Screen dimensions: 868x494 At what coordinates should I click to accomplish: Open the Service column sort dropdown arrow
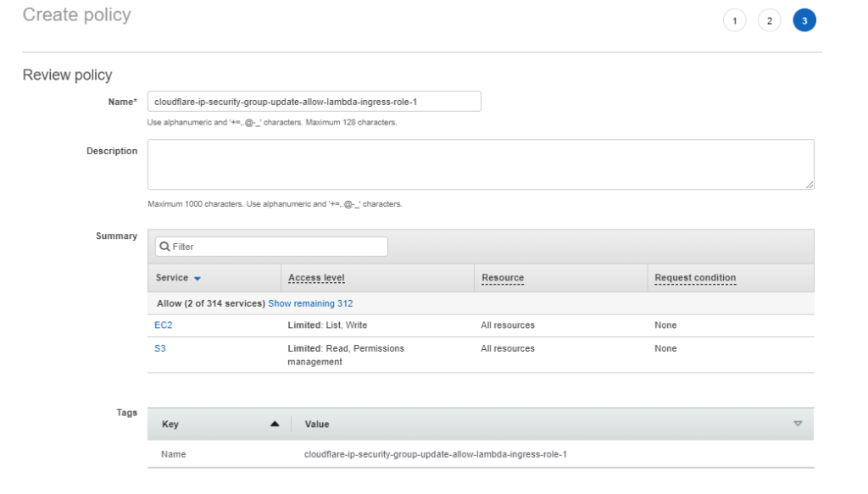(198, 278)
